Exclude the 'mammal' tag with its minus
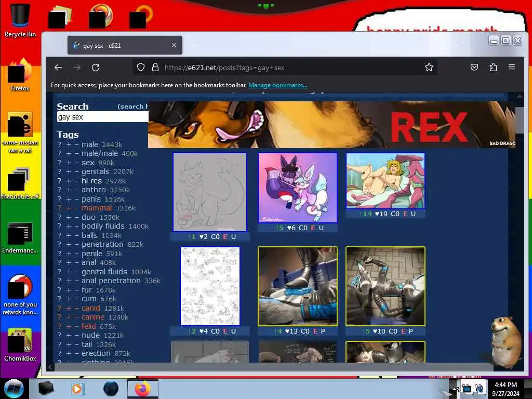 [77, 208]
